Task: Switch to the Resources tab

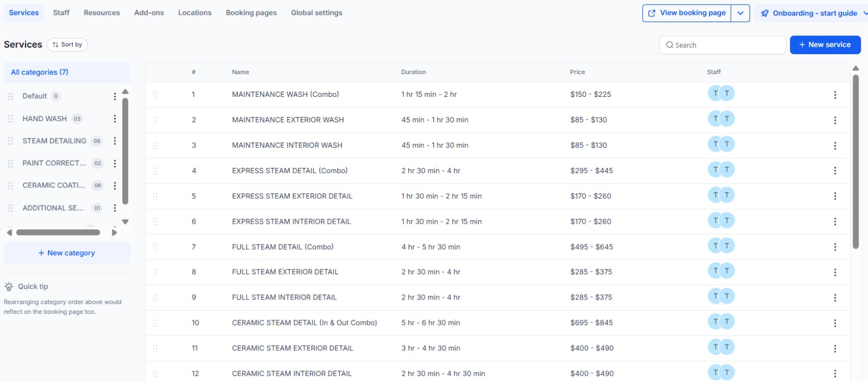Action: tap(102, 12)
